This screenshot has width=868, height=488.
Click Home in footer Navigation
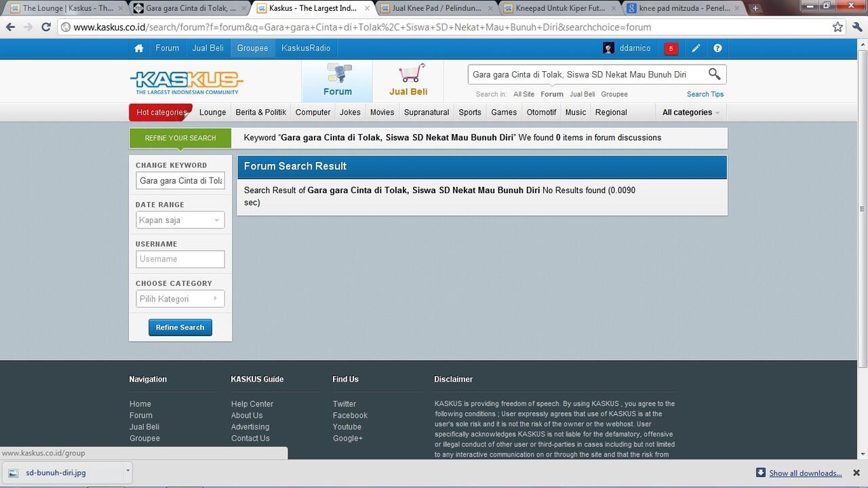[140, 404]
